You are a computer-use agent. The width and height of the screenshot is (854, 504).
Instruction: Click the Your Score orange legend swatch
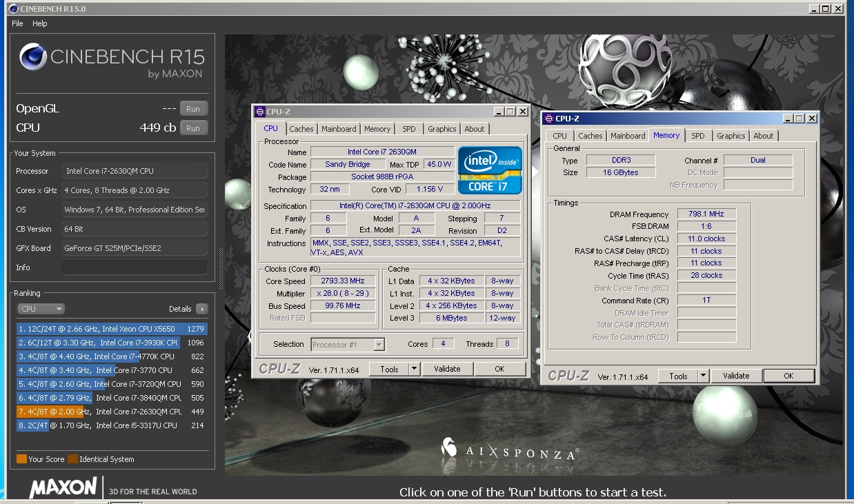point(21,459)
